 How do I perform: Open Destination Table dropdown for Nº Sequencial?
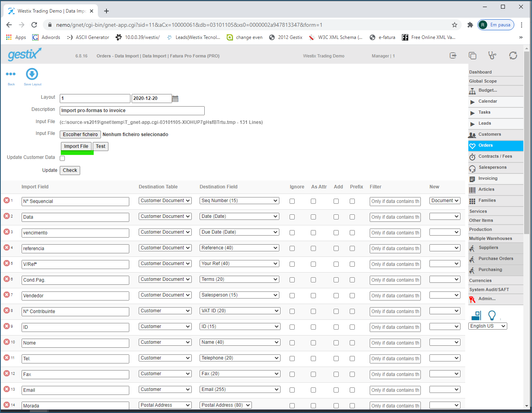pos(165,201)
